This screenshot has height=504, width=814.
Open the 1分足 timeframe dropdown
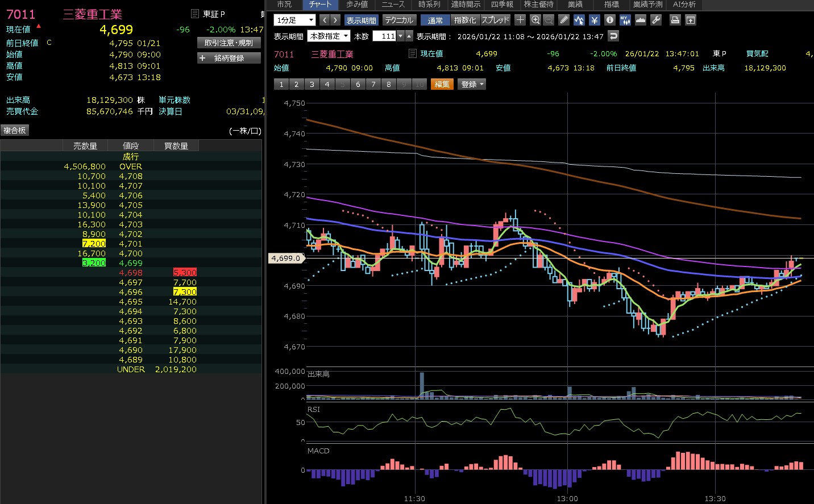pos(294,20)
